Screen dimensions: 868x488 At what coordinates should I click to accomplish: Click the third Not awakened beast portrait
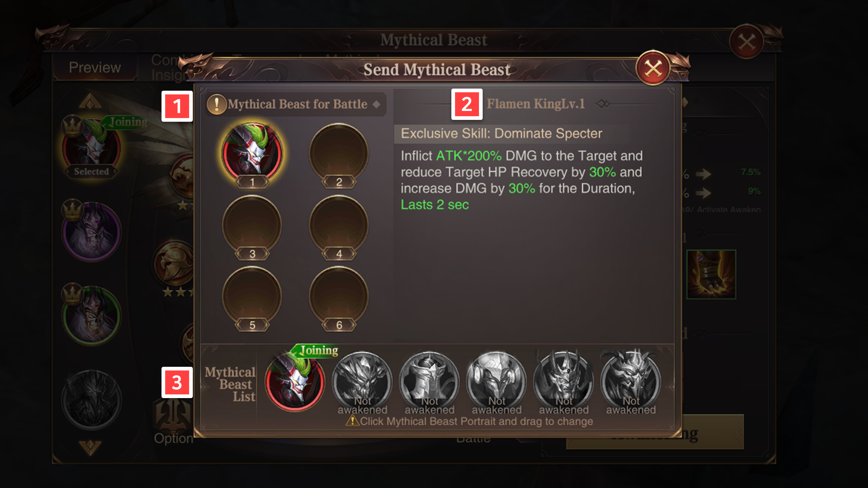496,382
